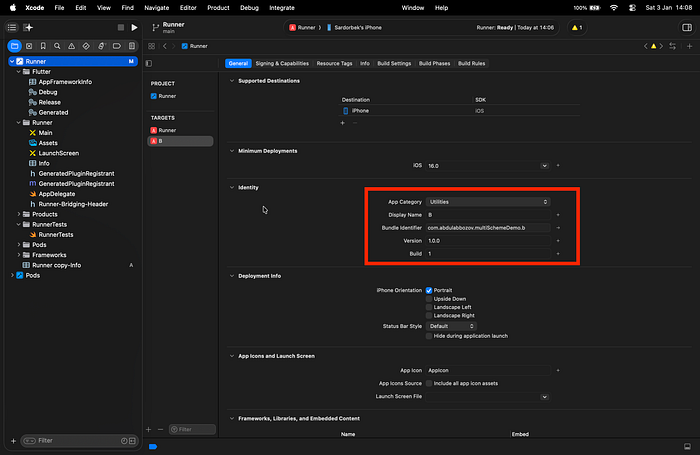Hide the project and targets list
Screen dimensions: 700x455
click(149, 63)
